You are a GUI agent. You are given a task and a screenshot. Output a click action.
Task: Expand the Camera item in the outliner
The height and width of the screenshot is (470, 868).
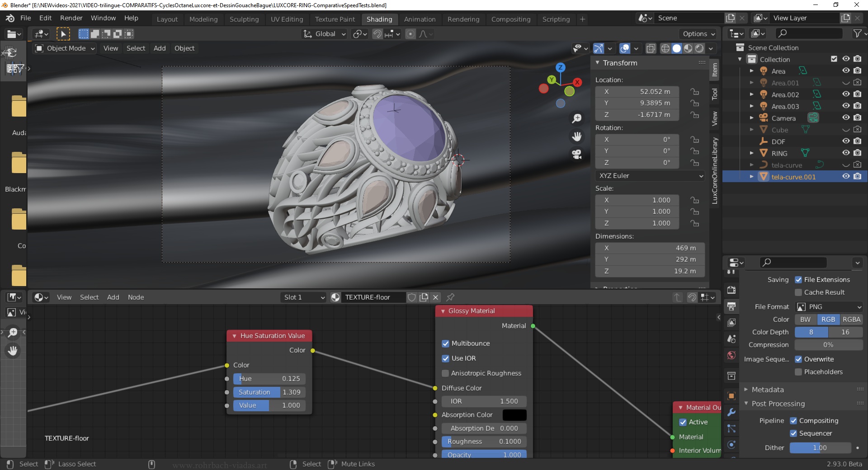pos(752,118)
